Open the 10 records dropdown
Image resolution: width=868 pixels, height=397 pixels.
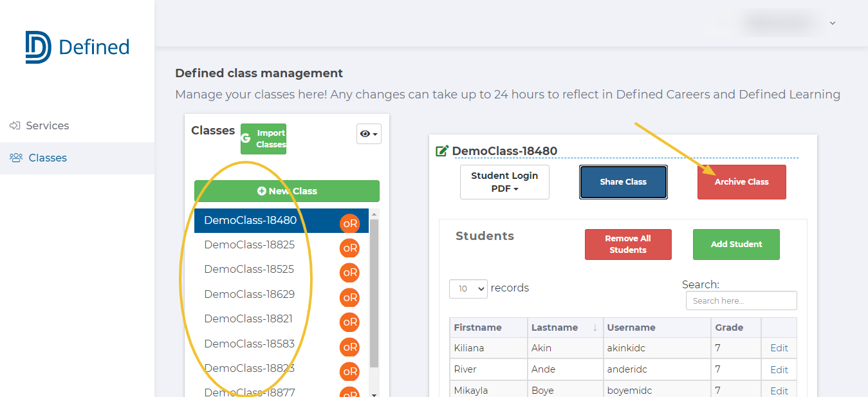468,288
